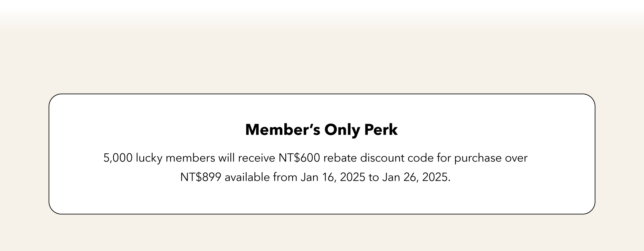Click the word "rebate" in the description
Image resolution: width=644 pixels, height=251 pixels.
pyautogui.click(x=340, y=158)
